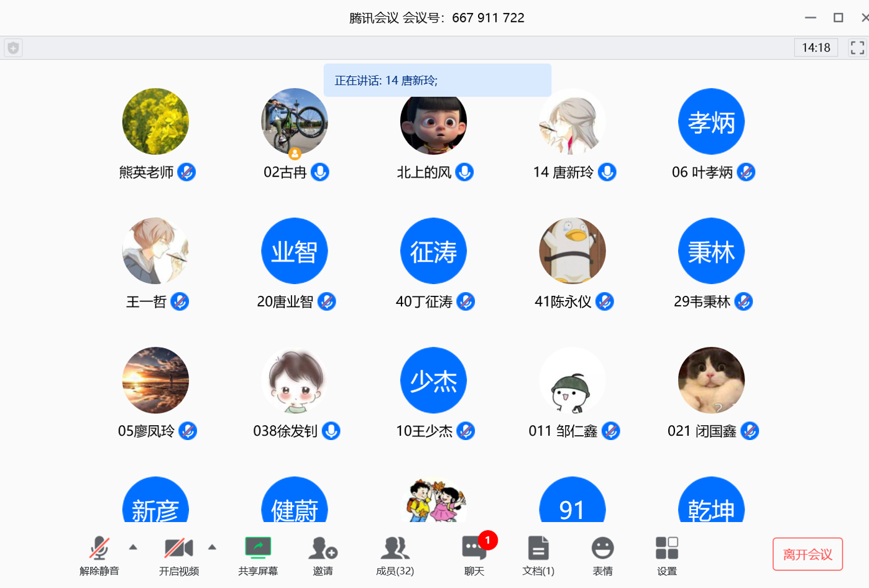Image resolution: width=869 pixels, height=588 pixels.
Task: Expand video options arrow beside camera
Action: pyautogui.click(x=212, y=548)
